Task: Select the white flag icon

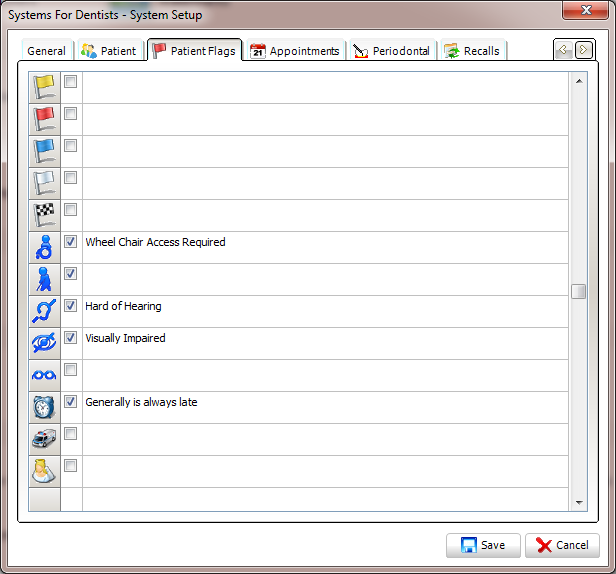Action: tap(44, 183)
